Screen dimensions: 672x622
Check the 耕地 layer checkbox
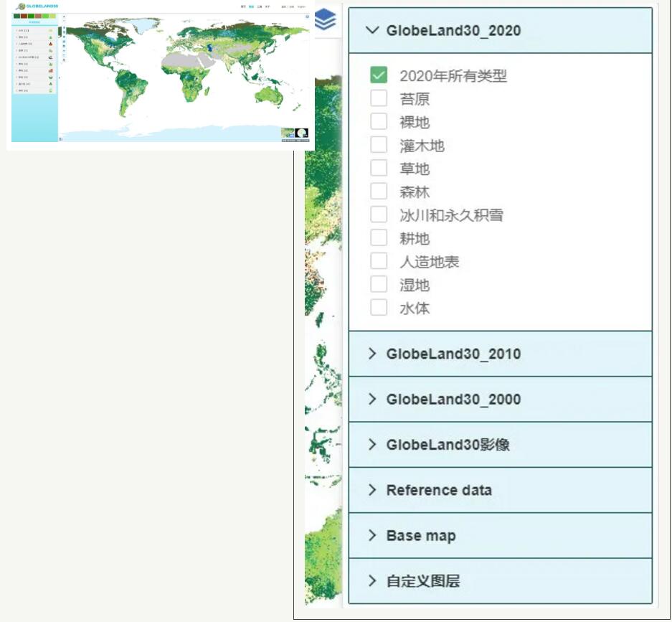point(379,237)
